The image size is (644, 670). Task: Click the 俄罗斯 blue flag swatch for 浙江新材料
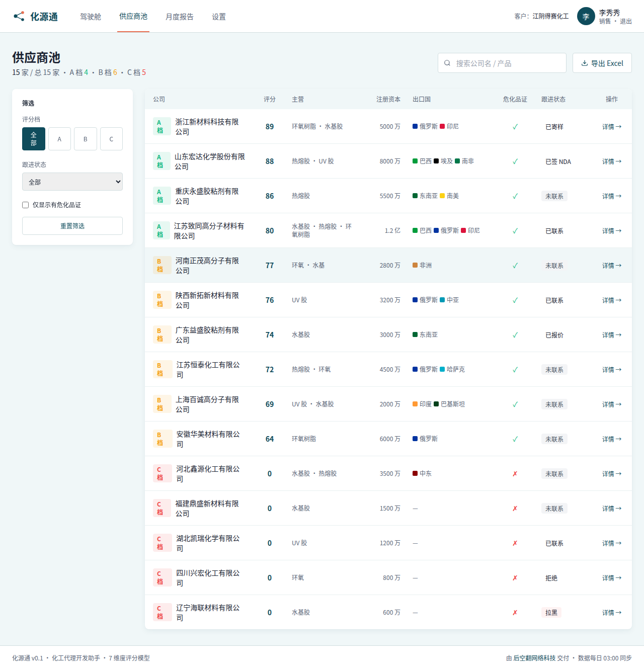click(x=415, y=126)
